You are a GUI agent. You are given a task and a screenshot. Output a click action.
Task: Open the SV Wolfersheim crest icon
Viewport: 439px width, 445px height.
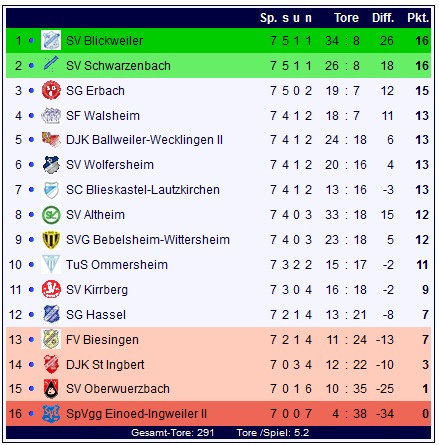51,165
